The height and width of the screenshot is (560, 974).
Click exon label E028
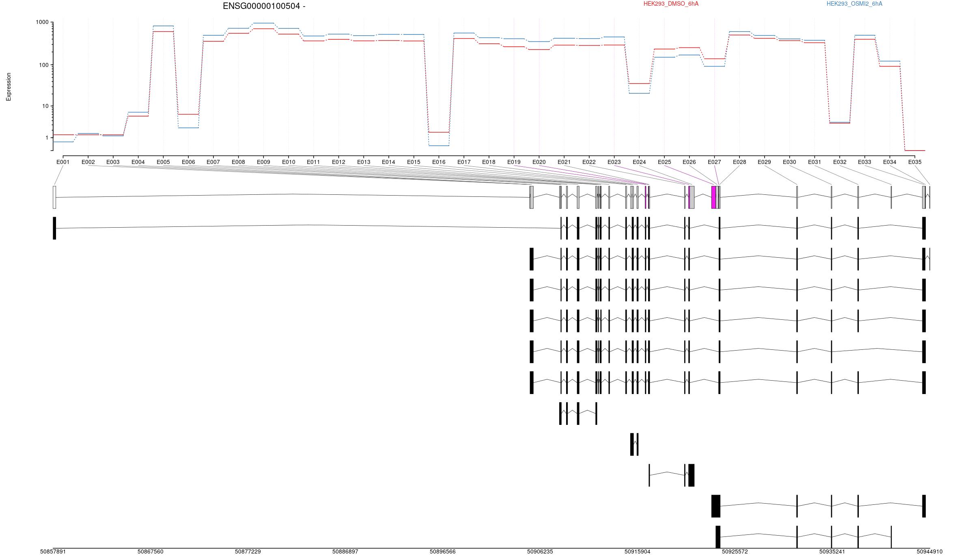[x=739, y=162]
